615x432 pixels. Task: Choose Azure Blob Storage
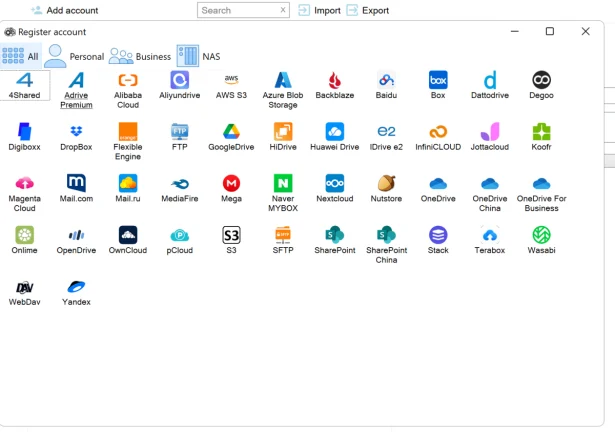[283, 90]
